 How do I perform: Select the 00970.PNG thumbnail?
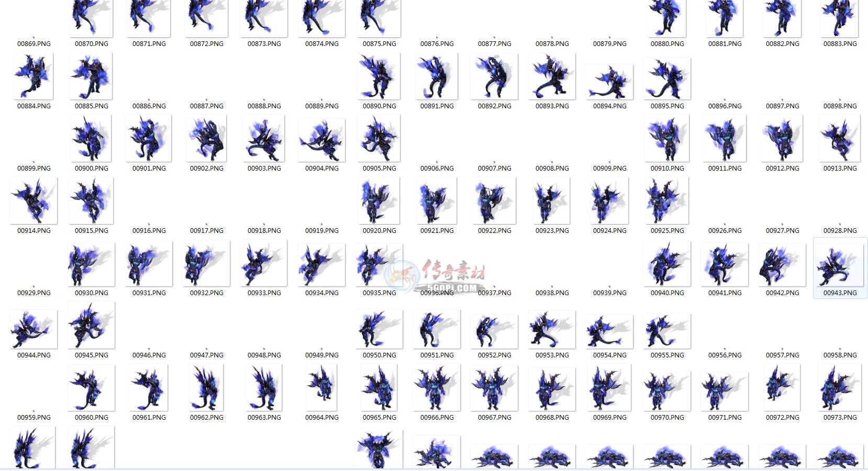click(667, 391)
